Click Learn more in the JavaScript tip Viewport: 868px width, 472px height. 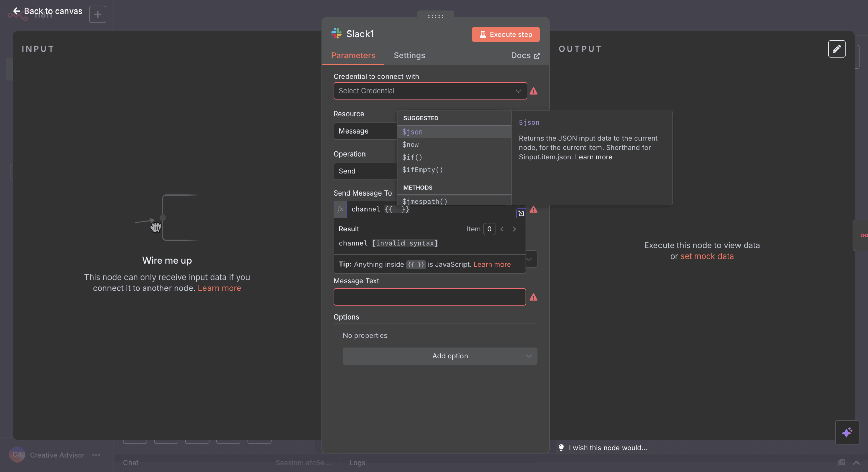[x=492, y=264]
